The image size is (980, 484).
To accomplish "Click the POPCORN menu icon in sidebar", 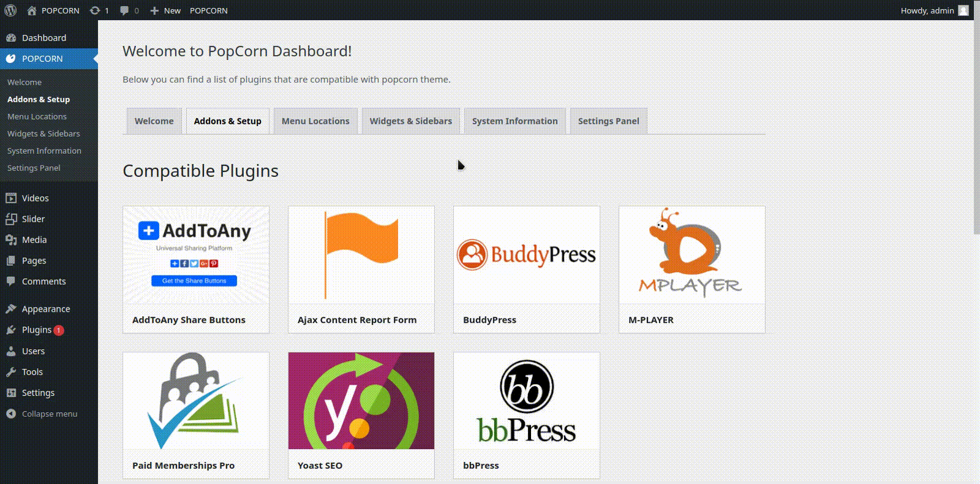I will tap(11, 59).
